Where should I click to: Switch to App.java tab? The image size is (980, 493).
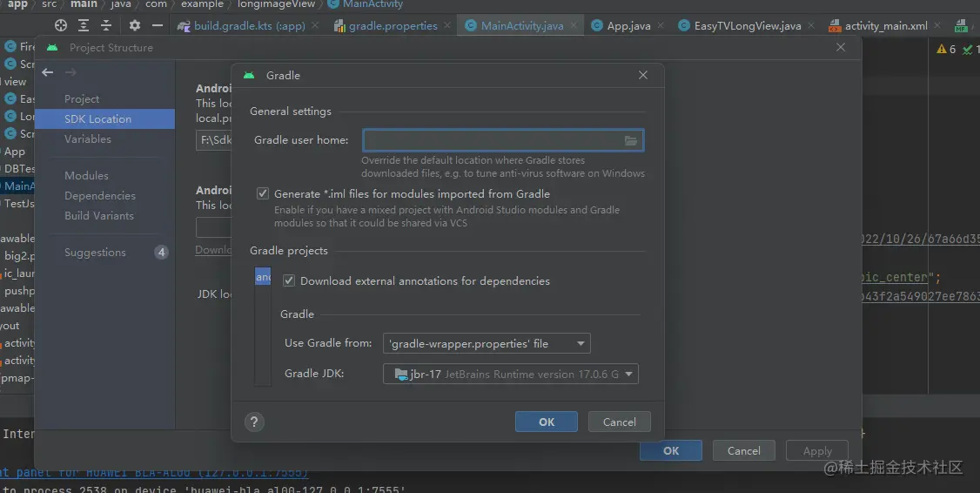pos(621,25)
